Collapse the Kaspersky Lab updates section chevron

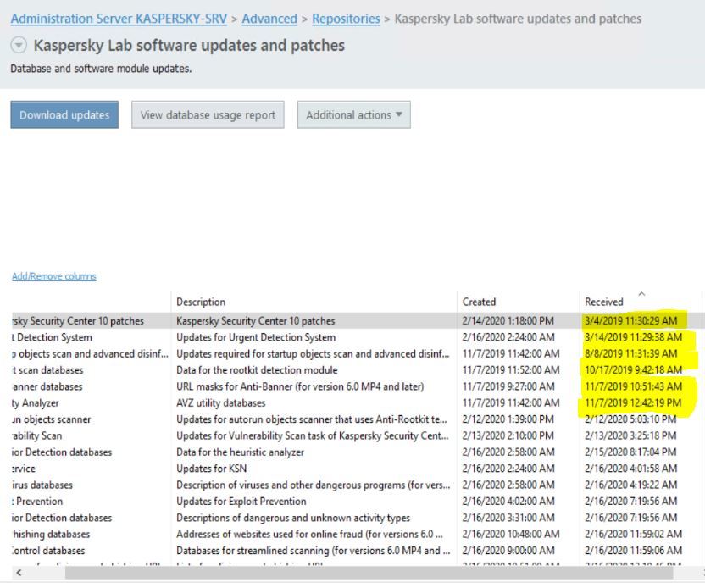tap(19, 46)
